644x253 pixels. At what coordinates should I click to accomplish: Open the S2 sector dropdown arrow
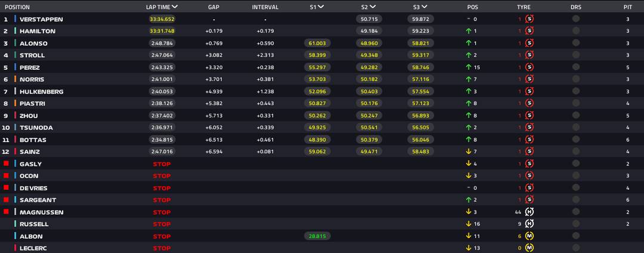coord(373,7)
